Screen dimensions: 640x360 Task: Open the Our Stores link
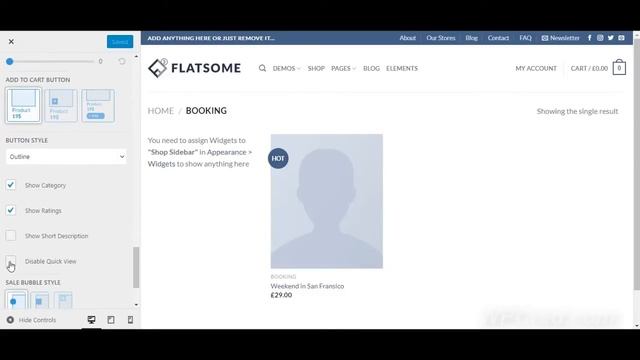441,38
